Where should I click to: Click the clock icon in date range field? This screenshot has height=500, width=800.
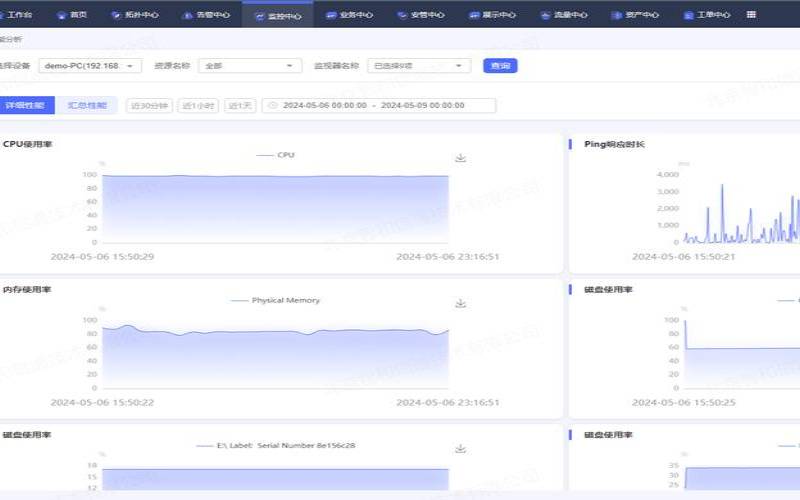pos(273,106)
